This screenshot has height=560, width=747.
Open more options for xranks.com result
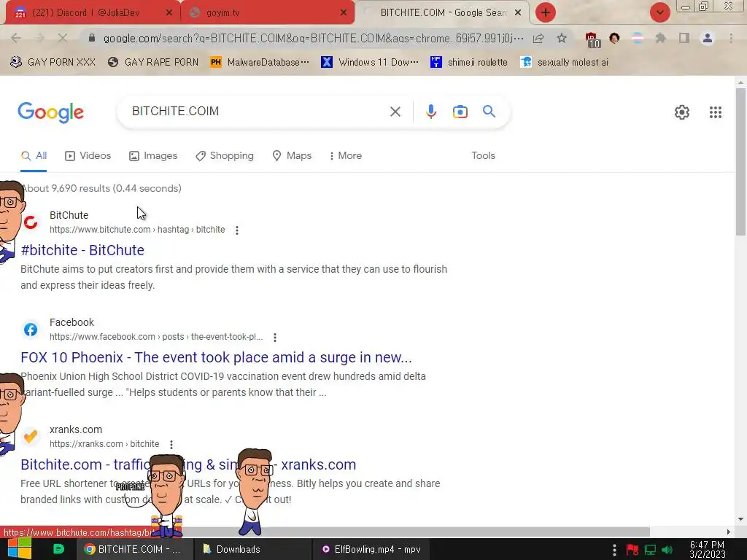(171, 445)
